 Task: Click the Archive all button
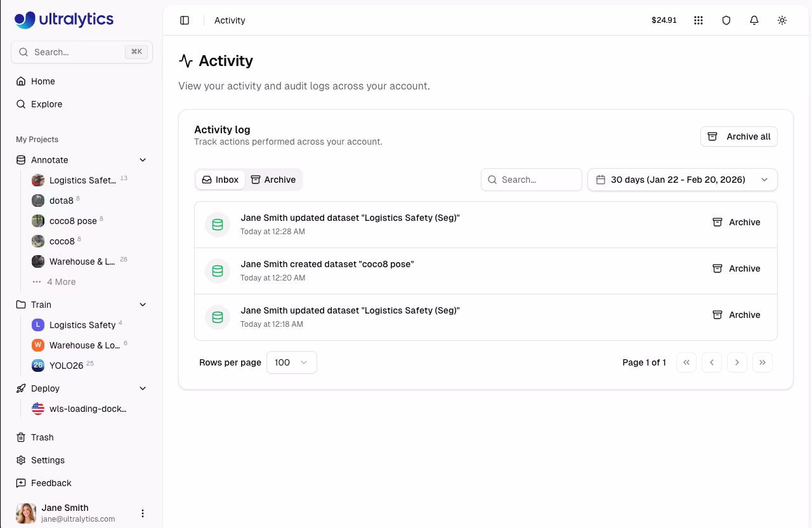(738, 136)
